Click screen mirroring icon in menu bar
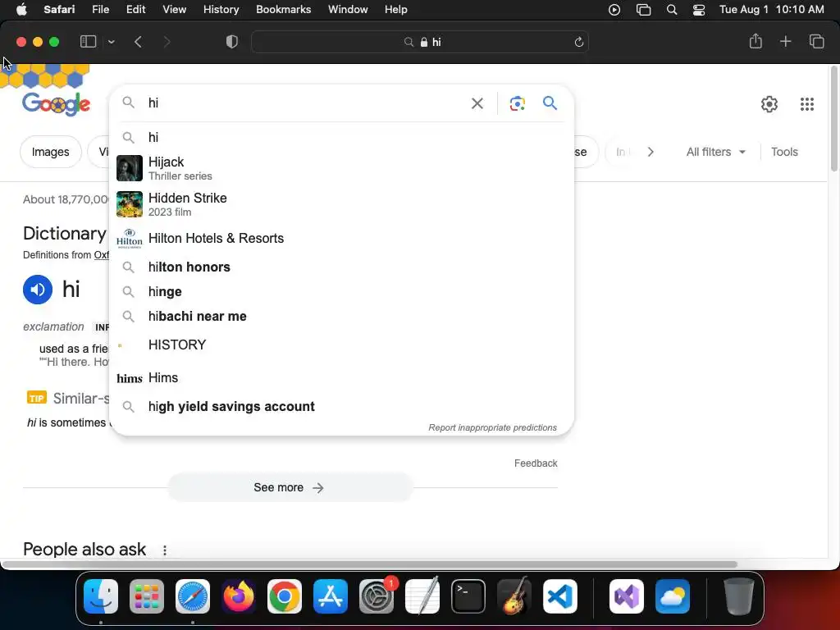 [x=643, y=10]
